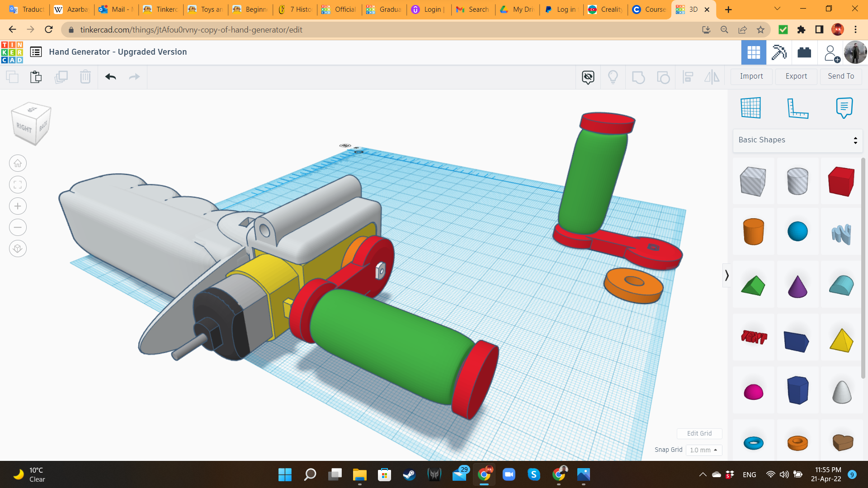The height and width of the screenshot is (488, 868).
Task: Switch to the Tinkercad browser tab
Action: click(161, 9)
